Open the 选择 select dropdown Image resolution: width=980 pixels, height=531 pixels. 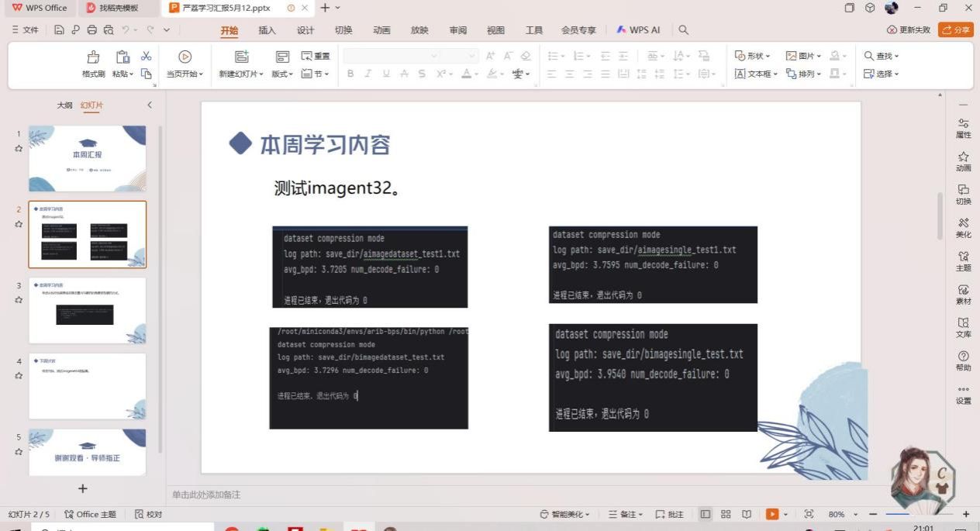[x=882, y=74]
